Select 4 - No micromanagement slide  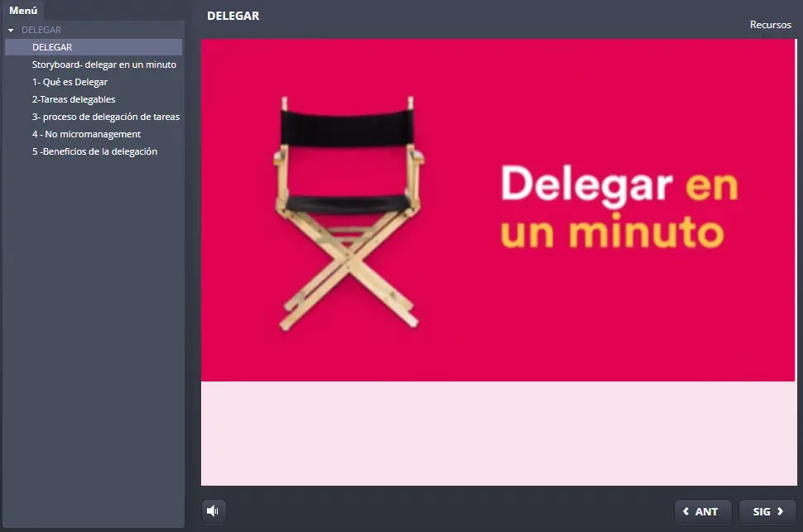click(x=86, y=134)
